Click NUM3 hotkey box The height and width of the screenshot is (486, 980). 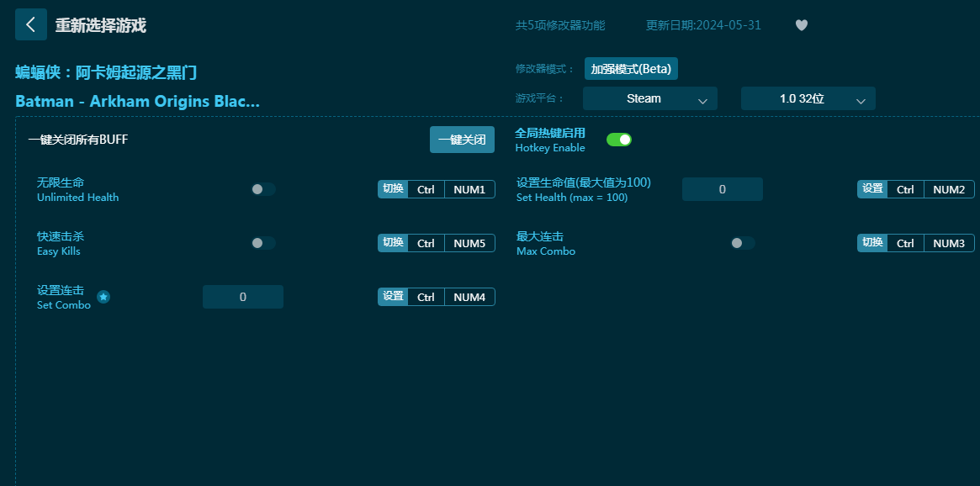[x=949, y=243]
